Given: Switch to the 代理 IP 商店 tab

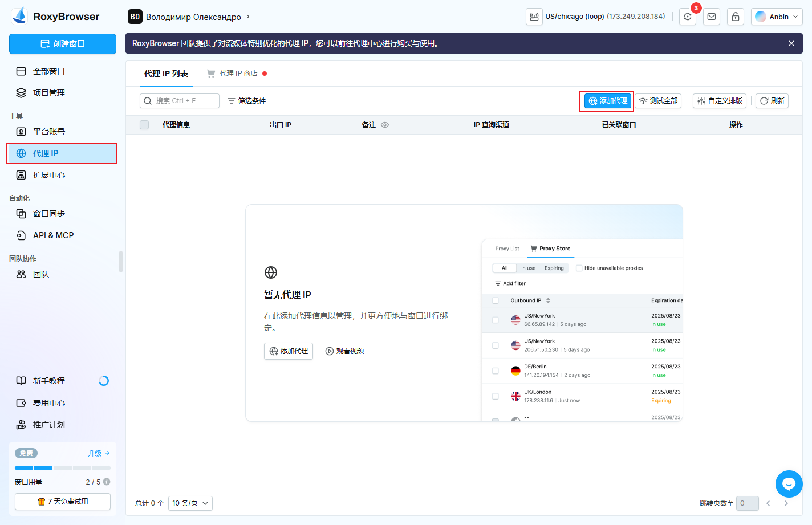Looking at the screenshot, I should pyautogui.click(x=238, y=74).
